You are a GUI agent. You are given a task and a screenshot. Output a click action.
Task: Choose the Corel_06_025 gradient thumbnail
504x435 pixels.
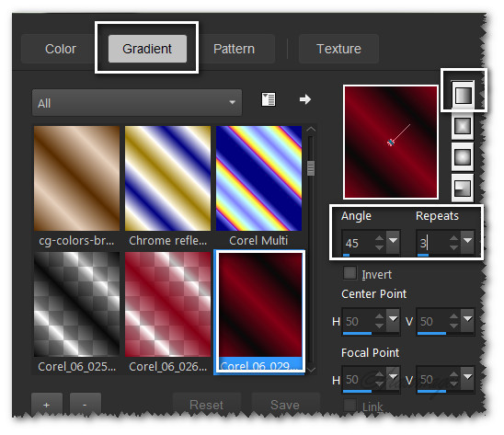click(x=77, y=304)
